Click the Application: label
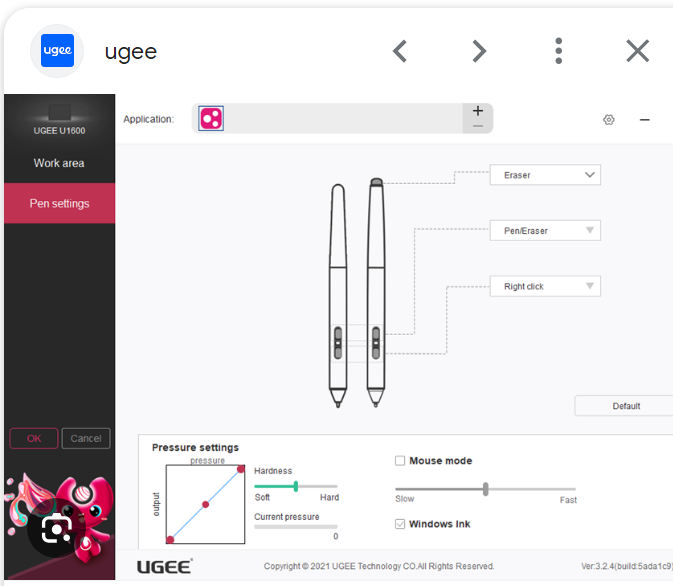673x586 pixels. click(149, 119)
